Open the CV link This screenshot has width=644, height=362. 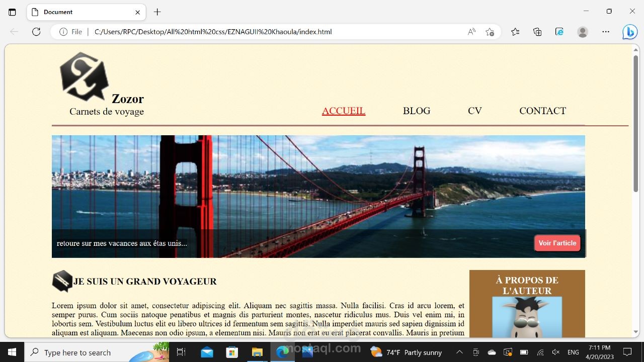[x=475, y=111]
